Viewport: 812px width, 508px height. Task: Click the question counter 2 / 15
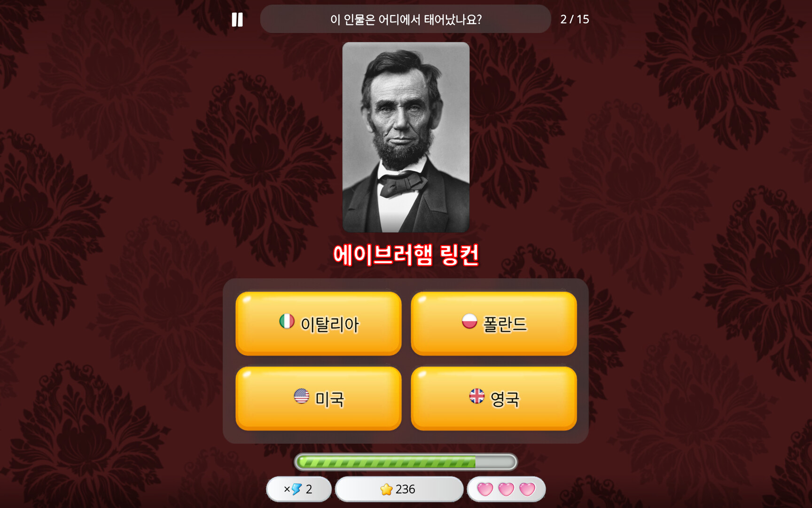(x=575, y=19)
